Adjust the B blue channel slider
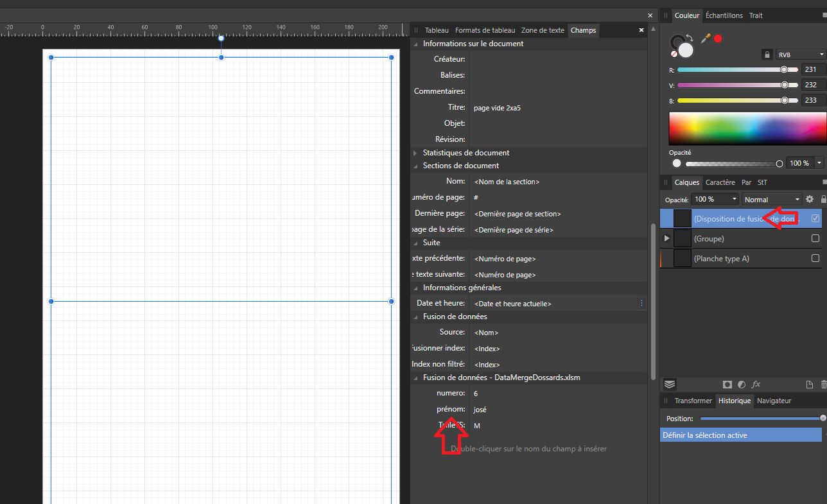This screenshot has height=504, width=827. [x=738, y=100]
